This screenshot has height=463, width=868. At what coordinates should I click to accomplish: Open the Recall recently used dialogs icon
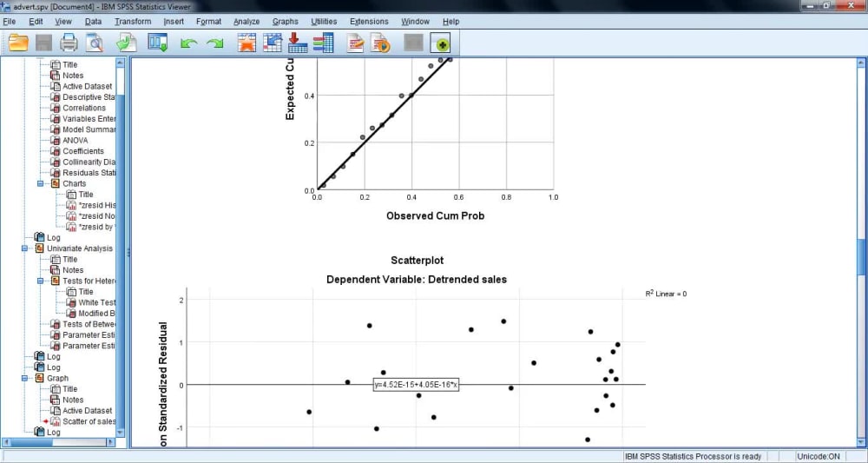[158, 43]
